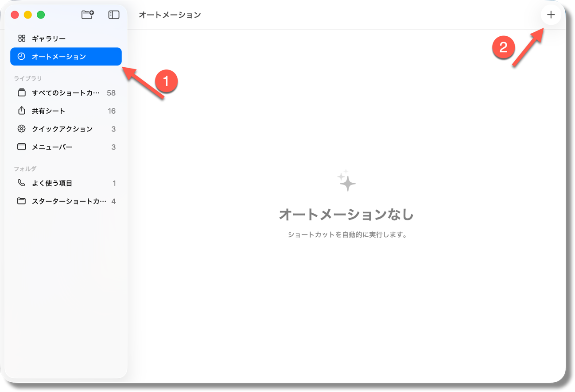The image size is (575, 392).
Task: Create a new automation with the + button
Action: [550, 14]
